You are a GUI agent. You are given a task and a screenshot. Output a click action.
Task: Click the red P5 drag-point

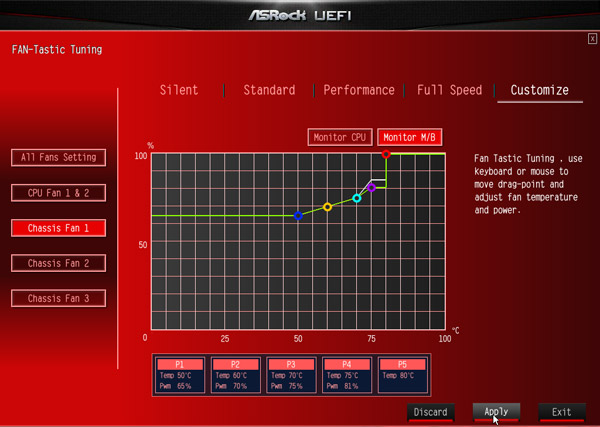[386, 154]
